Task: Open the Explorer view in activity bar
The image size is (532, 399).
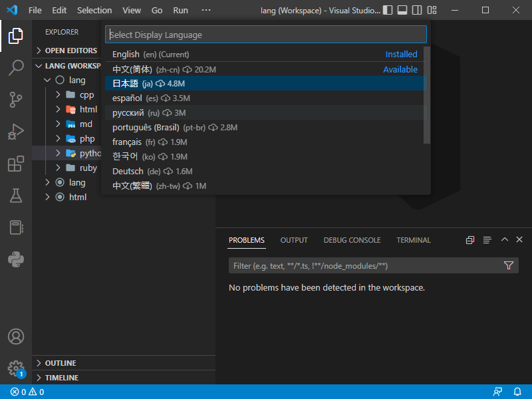Action: pos(15,36)
